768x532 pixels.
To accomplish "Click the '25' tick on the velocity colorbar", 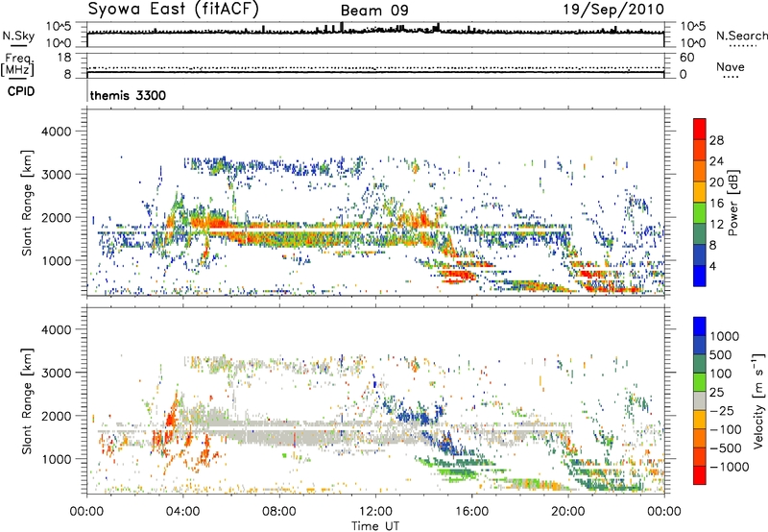I will click(716, 392).
